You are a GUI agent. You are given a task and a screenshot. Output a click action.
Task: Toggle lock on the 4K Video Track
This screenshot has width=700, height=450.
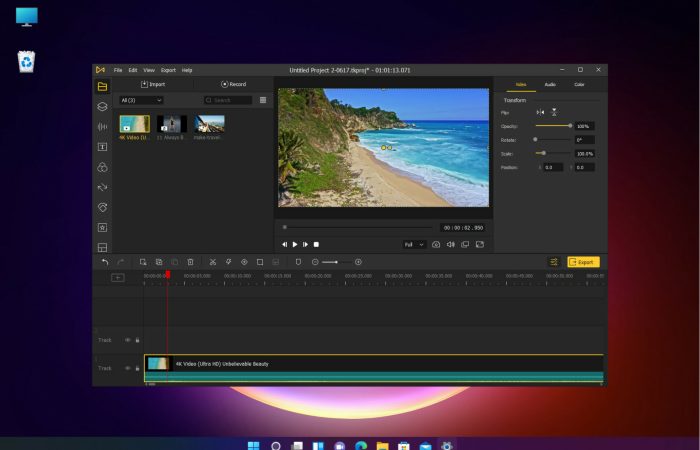pos(137,368)
